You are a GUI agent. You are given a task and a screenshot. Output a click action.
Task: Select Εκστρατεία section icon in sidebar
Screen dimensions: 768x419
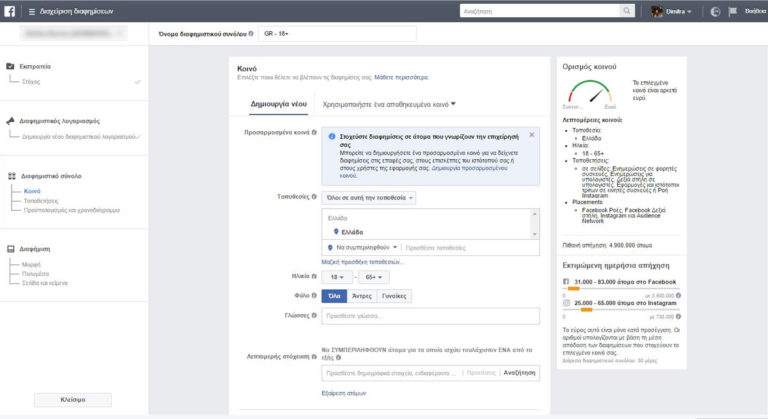pyautogui.click(x=10, y=66)
